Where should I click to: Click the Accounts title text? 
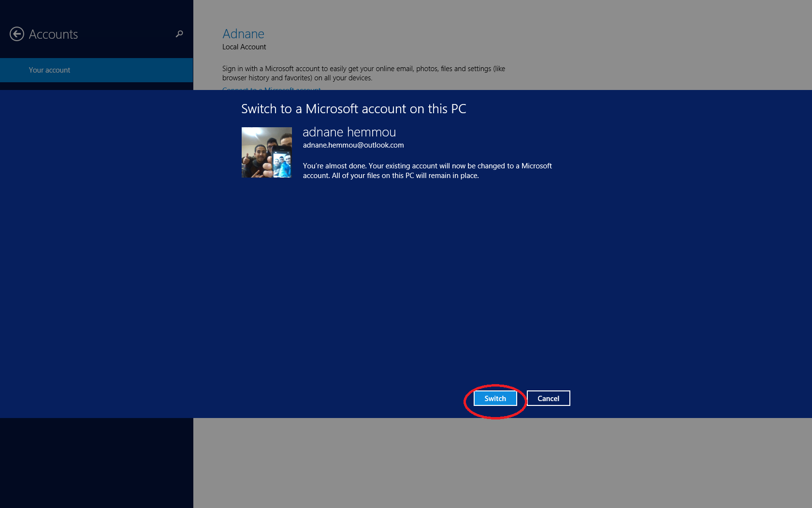[x=53, y=34]
